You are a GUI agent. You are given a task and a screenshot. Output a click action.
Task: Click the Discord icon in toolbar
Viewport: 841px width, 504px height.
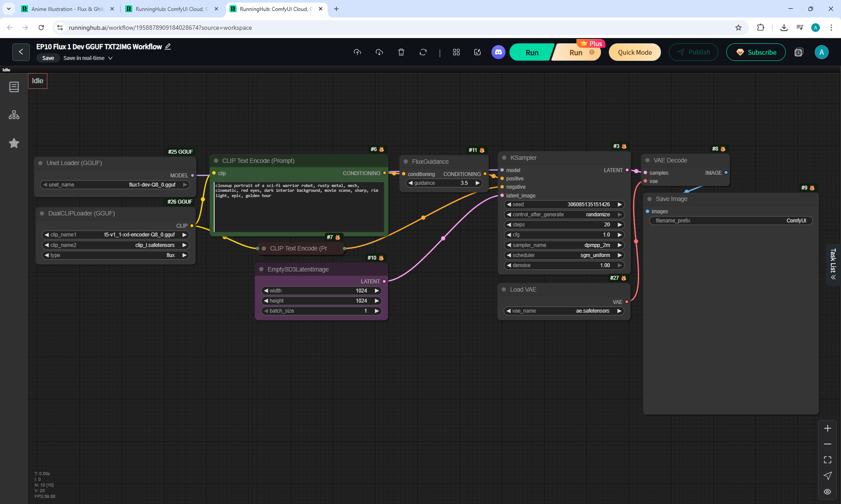click(498, 52)
